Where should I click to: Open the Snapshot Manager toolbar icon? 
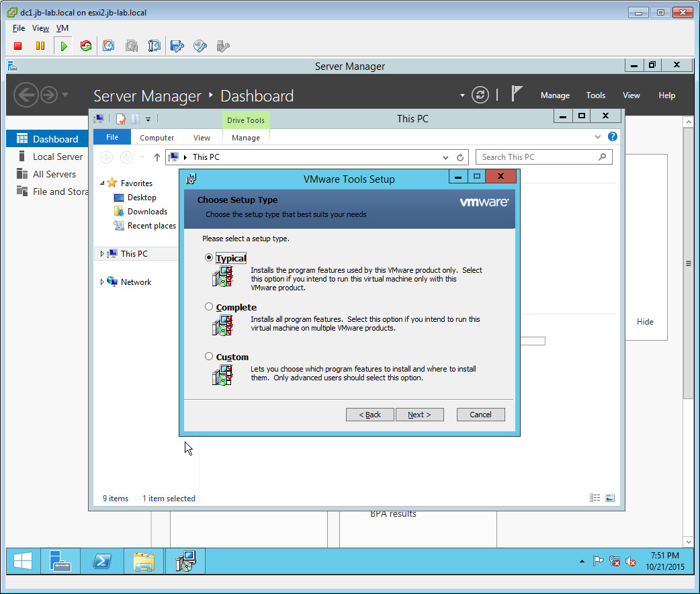(x=155, y=46)
